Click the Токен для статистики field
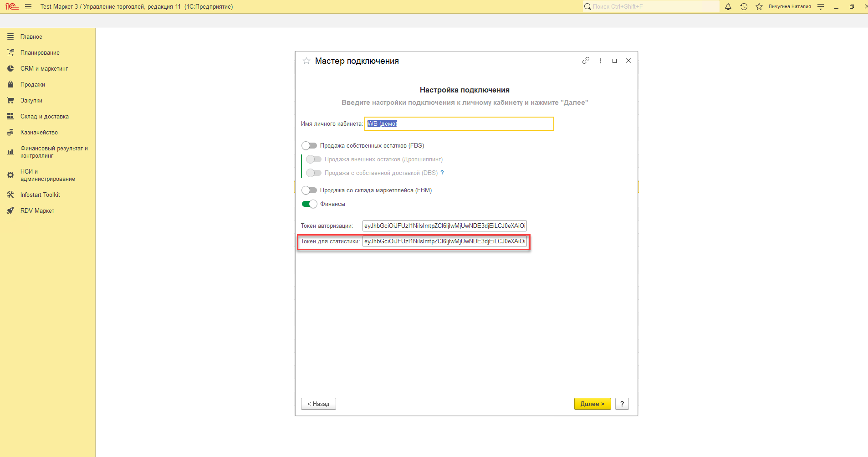868x457 pixels. tap(444, 241)
